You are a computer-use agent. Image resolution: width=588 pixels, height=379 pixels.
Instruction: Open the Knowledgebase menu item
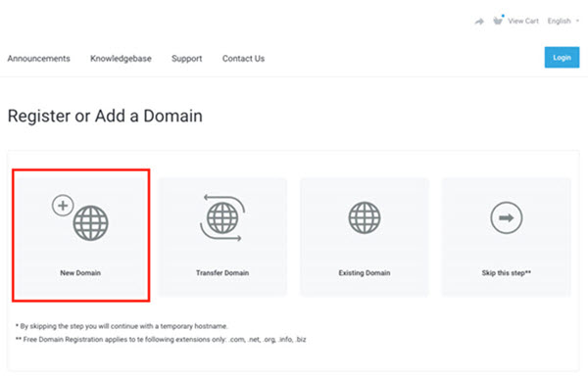[x=121, y=59]
